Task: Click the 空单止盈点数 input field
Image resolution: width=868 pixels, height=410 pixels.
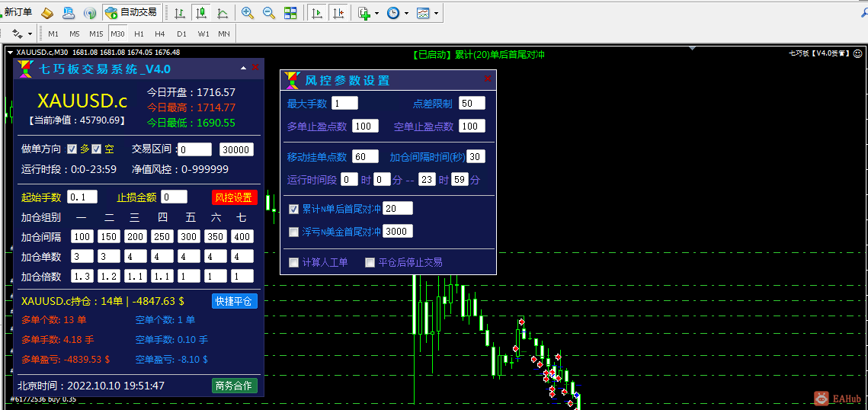Action: 472,127
